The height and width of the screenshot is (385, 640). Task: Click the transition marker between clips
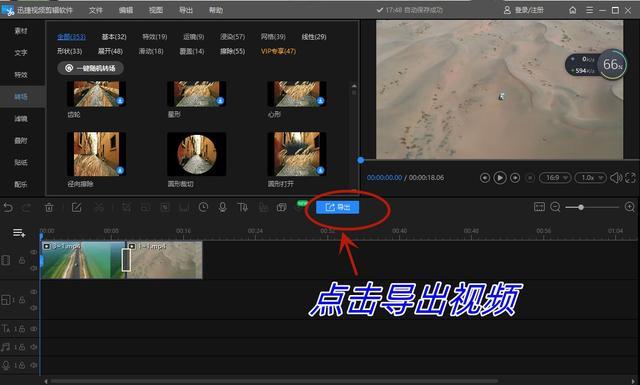(127, 260)
